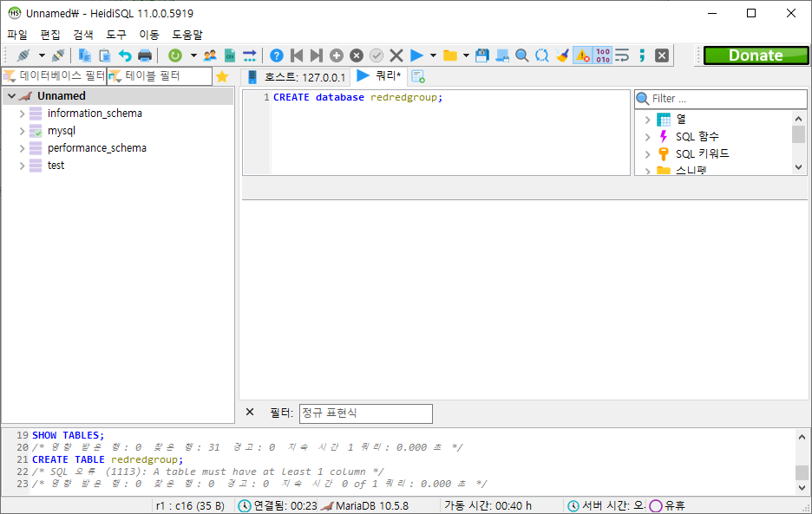
Task: Click the 정규 표현식 filter input field
Action: [x=365, y=413]
